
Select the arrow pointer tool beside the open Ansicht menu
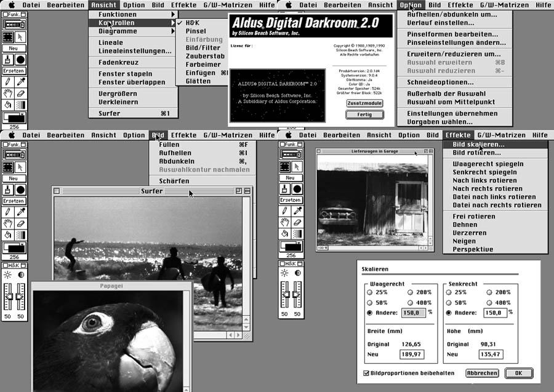[20, 37]
